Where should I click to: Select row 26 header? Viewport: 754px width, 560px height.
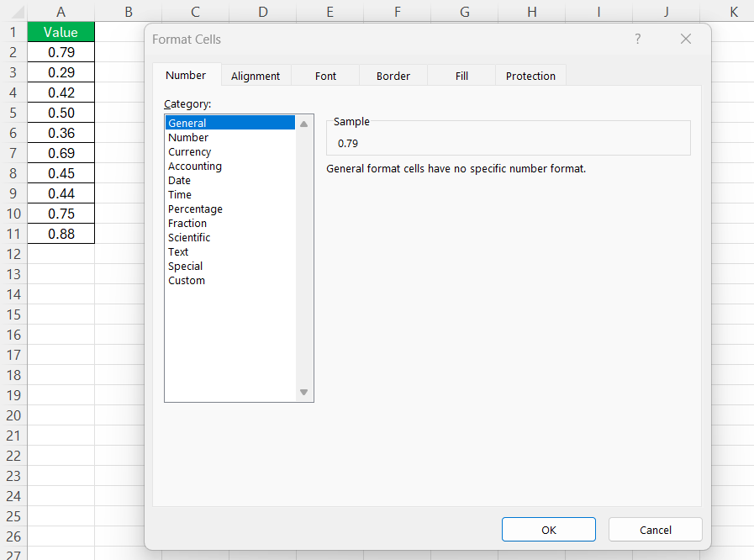click(13, 536)
